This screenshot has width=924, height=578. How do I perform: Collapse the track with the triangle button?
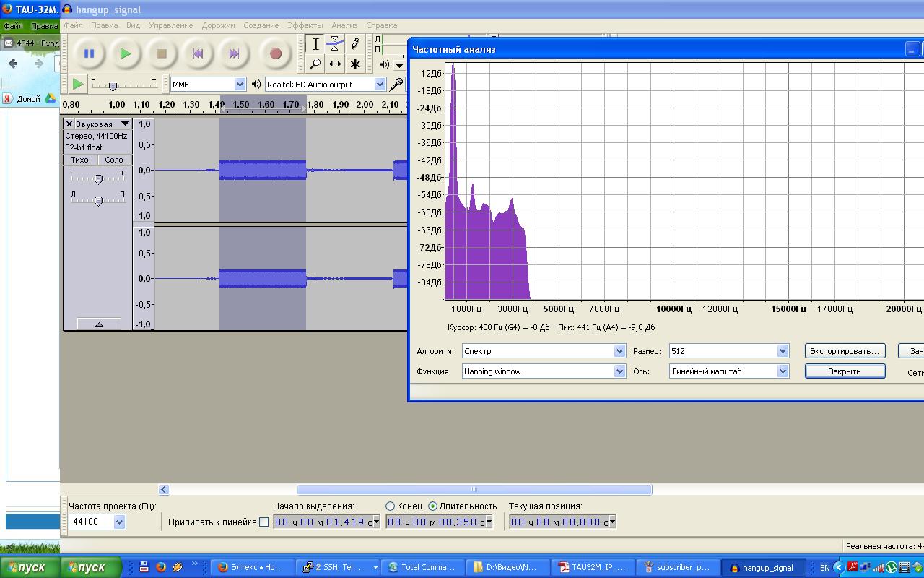(99, 324)
